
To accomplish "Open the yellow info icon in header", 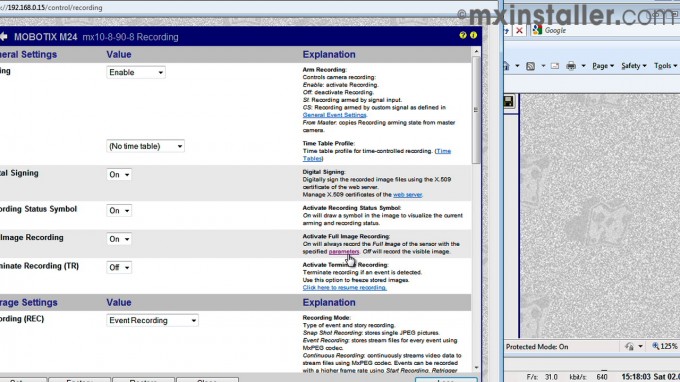I will click(x=473, y=35).
